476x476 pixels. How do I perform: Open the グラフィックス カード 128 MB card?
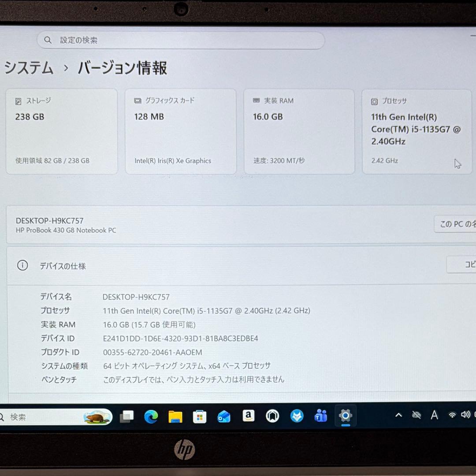point(181,131)
